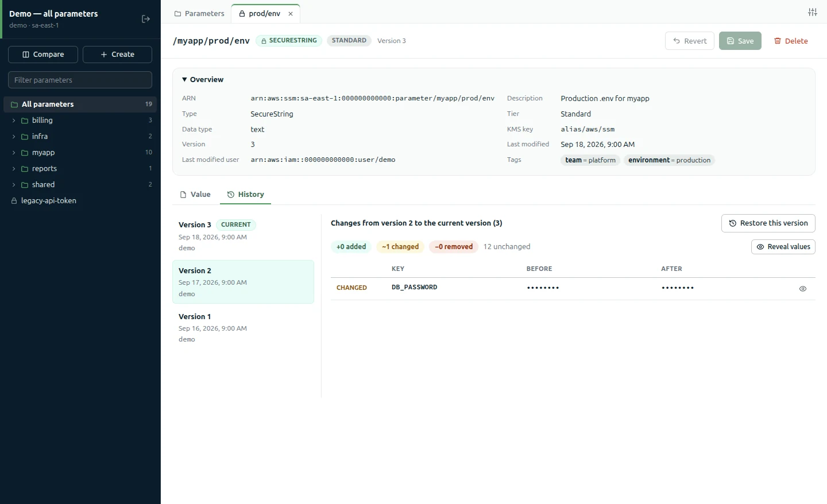Create a new parameter
This screenshot has height=504, width=827.
117,55
